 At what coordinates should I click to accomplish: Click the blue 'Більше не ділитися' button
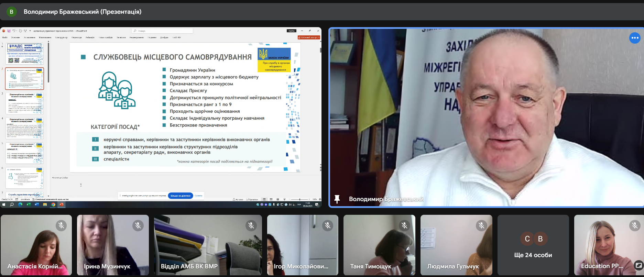(181, 196)
